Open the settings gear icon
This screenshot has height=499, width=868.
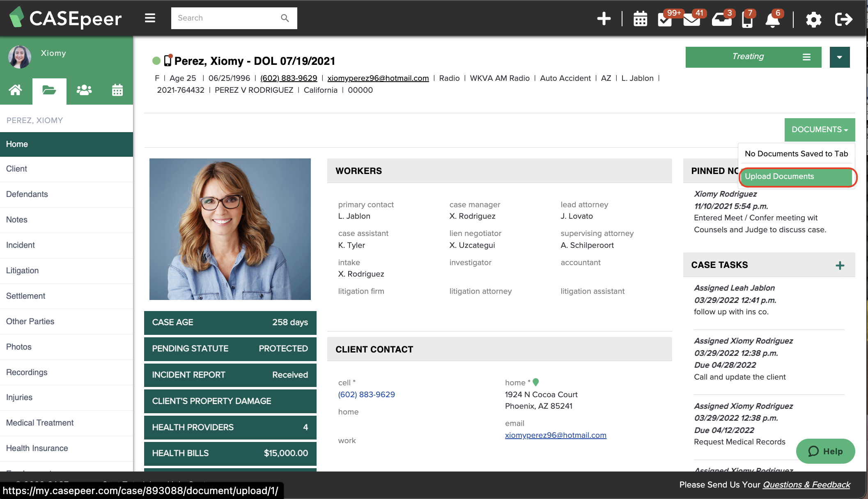(x=813, y=19)
